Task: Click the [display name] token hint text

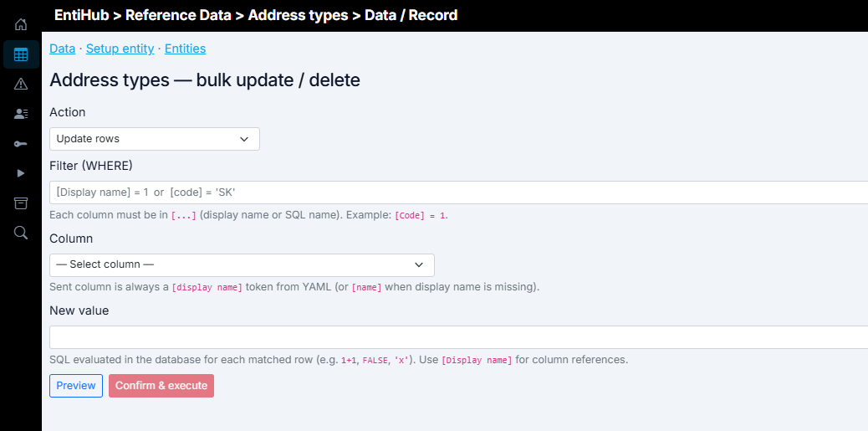Action: click(x=207, y=288)
